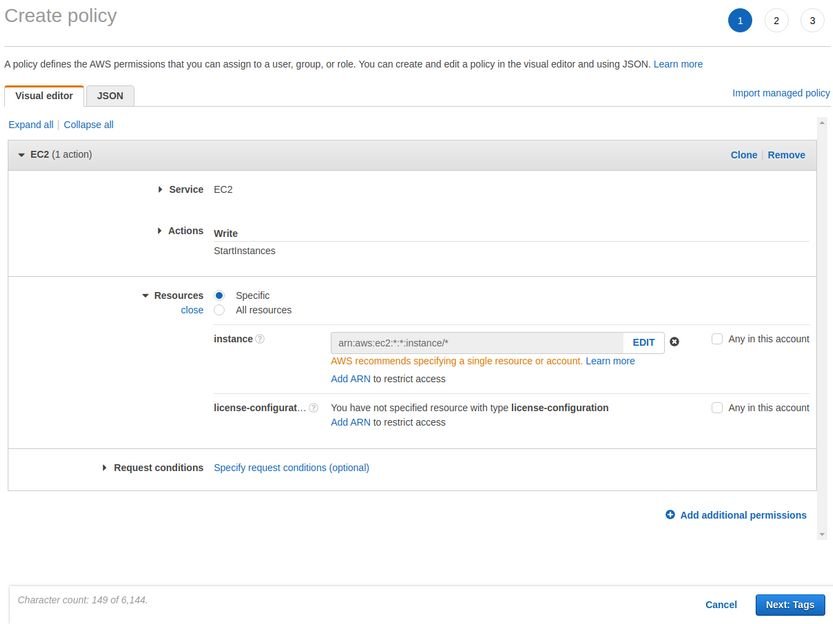Go to step 2 circle

776,21
